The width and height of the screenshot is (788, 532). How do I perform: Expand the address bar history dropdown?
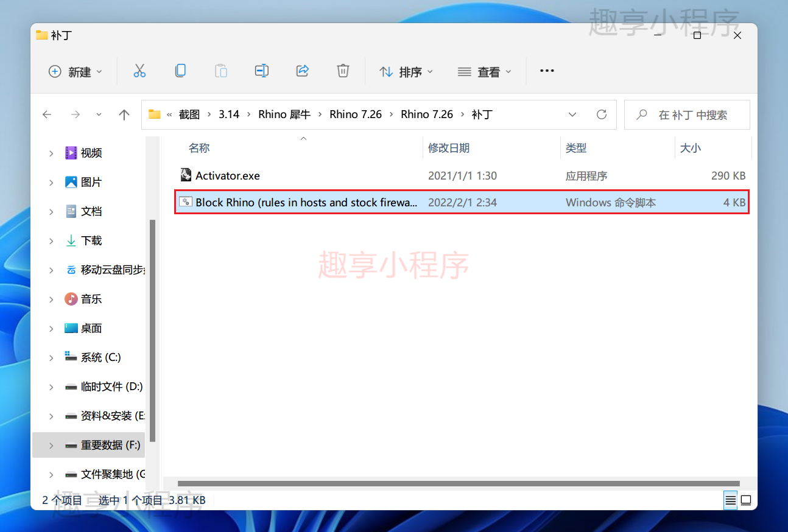(x=572, y=114)
